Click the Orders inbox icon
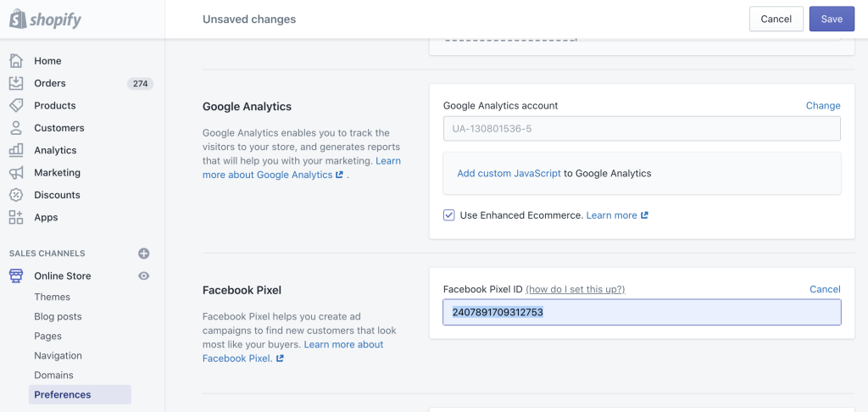 tap(16, 83)
